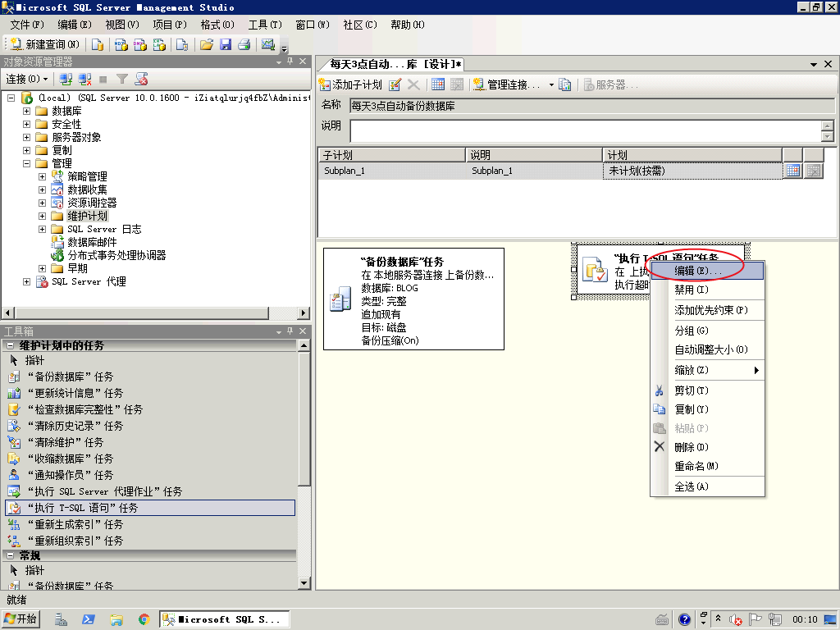Click the print icon in main toolbar

[x=244, y=44]
